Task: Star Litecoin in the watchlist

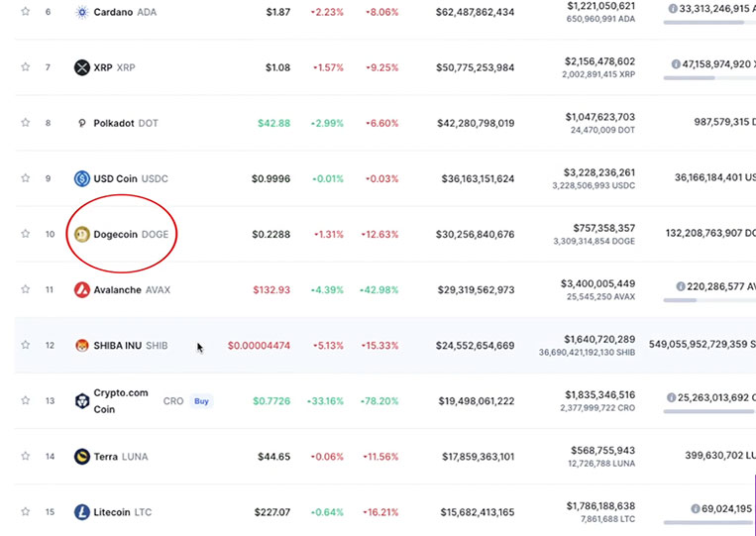Action: tap(26, 511)
